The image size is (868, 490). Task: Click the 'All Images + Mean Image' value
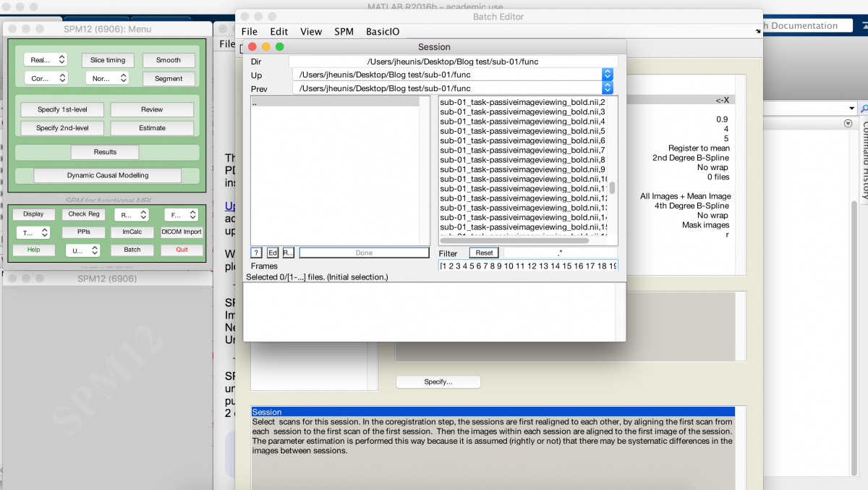tap(685, 196)
